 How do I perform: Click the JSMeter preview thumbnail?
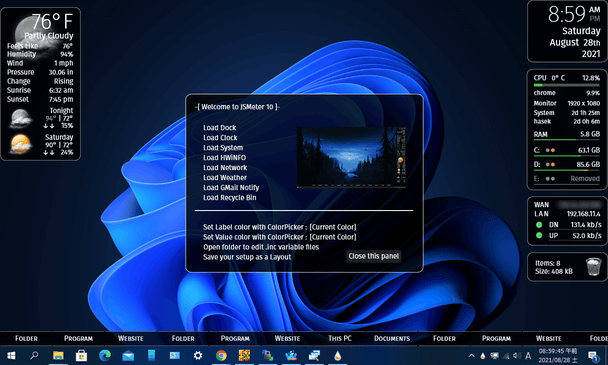click(x=351, y=157)
